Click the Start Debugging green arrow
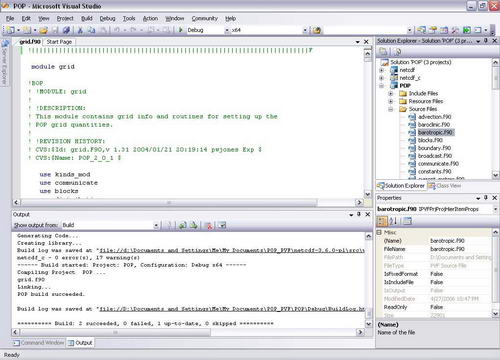This screenshot has width=500, height=360. click(x=181, y=30)
